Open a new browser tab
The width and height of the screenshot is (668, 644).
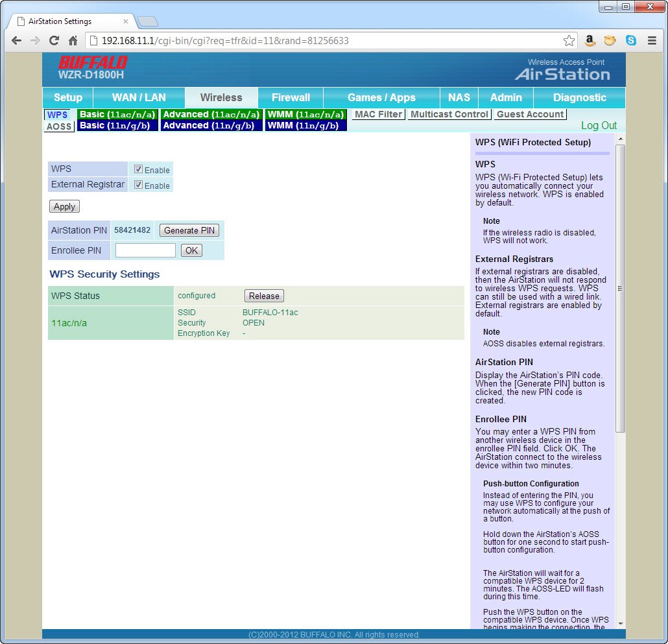coord(148,21)
